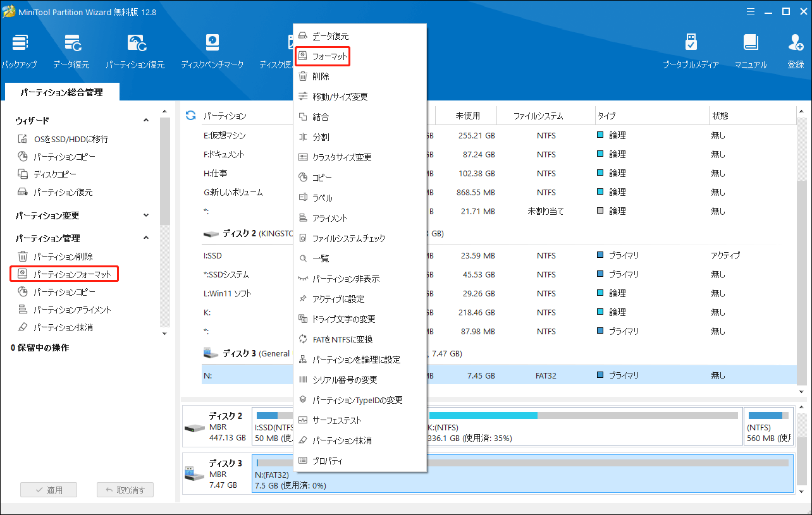
Task: Select 分割 in the context menu
Action: coord(359,137)
